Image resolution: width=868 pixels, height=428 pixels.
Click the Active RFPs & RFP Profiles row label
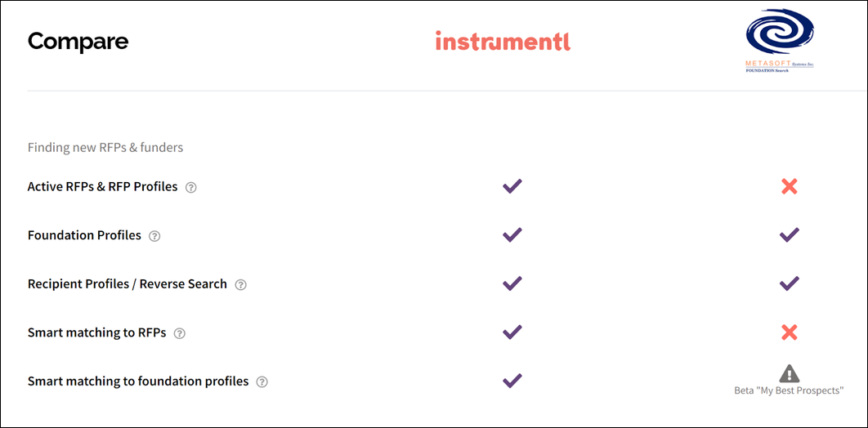(x=102, y=186)
